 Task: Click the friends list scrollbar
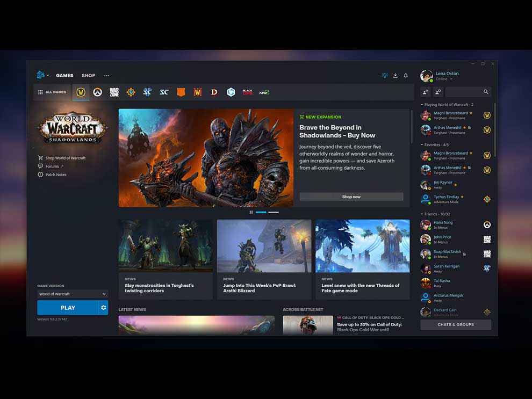coord(495,130)
